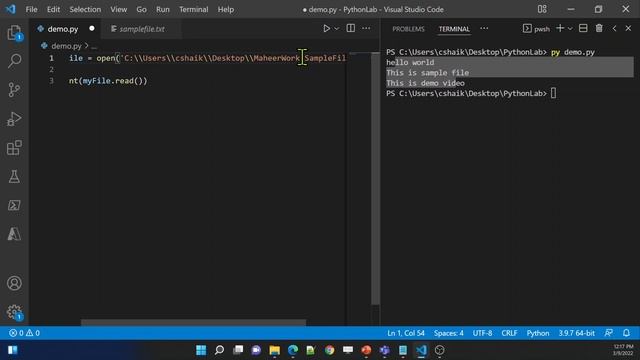Click the editor vertical scrollbar
This screenshot has width=640, height=360.
[376, 179]
